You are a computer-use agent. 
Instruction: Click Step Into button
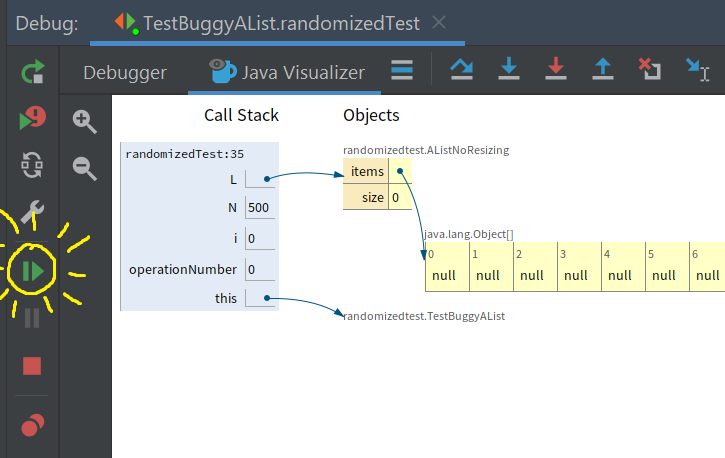pos(509,70)
